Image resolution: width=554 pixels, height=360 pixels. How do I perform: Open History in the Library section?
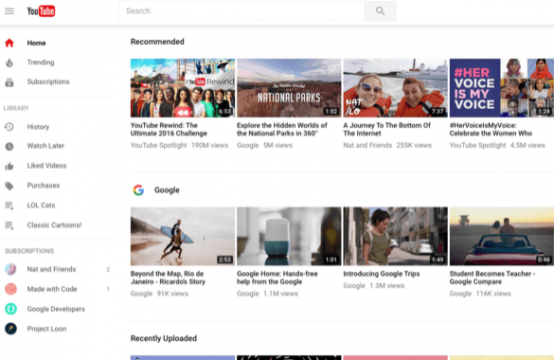point(38,127)
